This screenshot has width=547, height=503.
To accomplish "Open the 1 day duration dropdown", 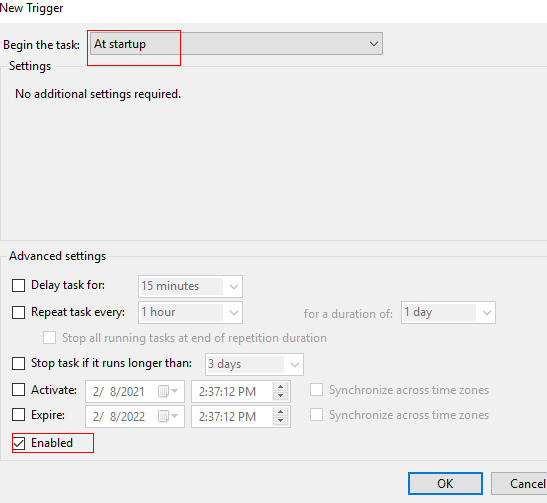I will tap(448, 313).
